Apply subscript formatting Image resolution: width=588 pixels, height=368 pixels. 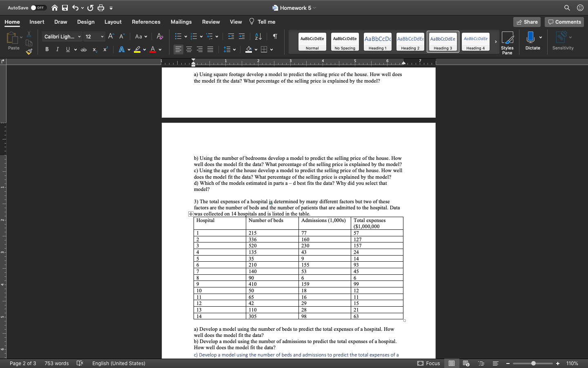tap(94, 49)
